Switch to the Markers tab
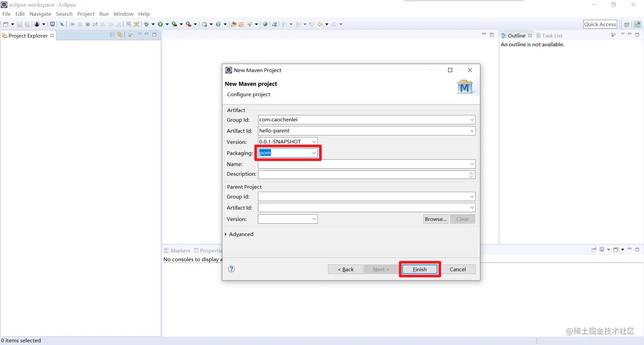This screenshot has width=644, height=345. click(177, 250)
